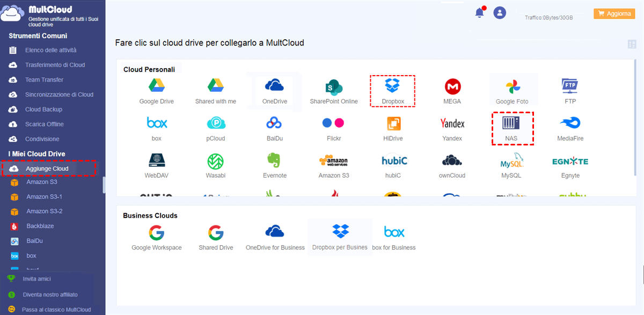The height and width of the screenshot is (315, 644).
Task: Click the Evernote elephant icon
Action: click(x=274, y=161)
